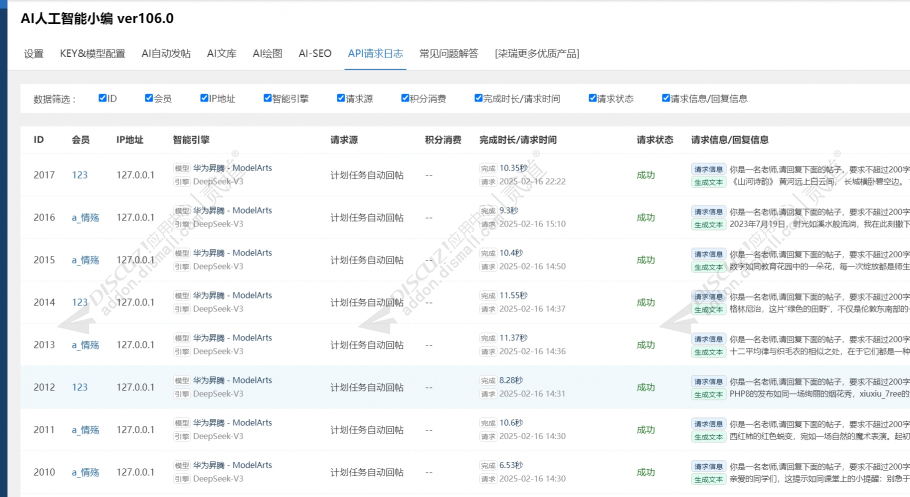Viewport: 910px width, 497px height.
Task: Click the 完成时长/请求时间 column header
Action: (x=518, y=139)
